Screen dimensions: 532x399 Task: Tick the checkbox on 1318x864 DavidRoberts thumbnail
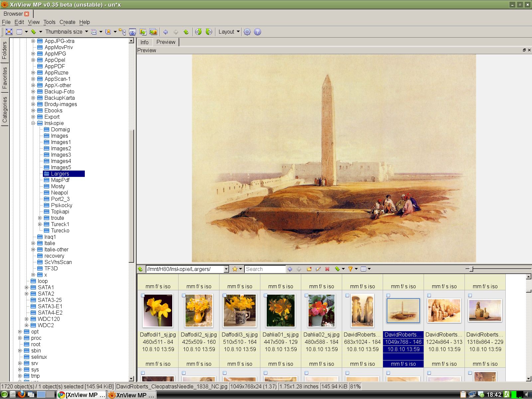470,295
